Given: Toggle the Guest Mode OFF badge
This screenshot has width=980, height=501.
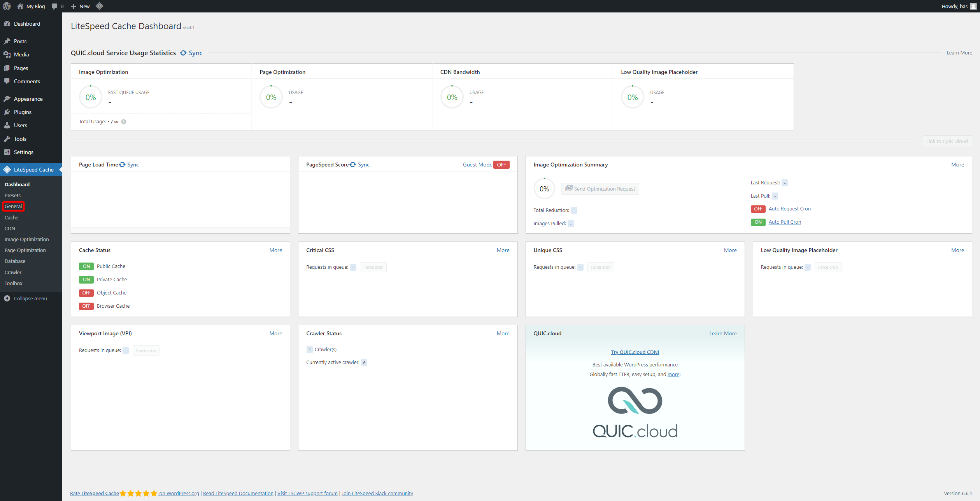Looking at the screenshot, I should pyautogui.click(x=501, y=165).
